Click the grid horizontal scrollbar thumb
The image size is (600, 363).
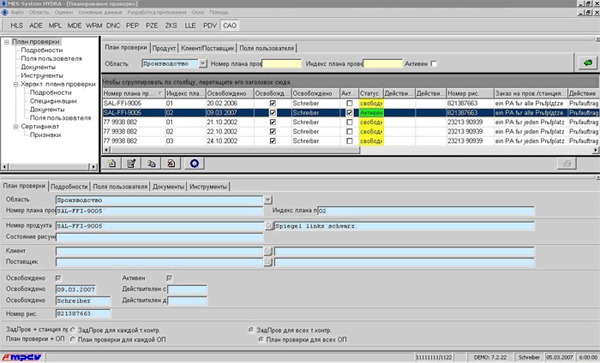pyautogui.click(x=235, y=150)
